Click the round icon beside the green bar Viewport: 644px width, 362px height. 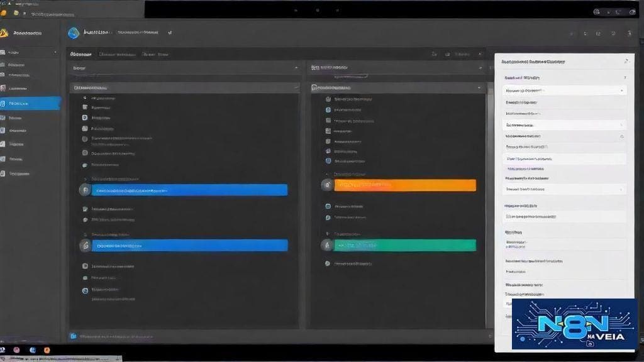(327, 246)
